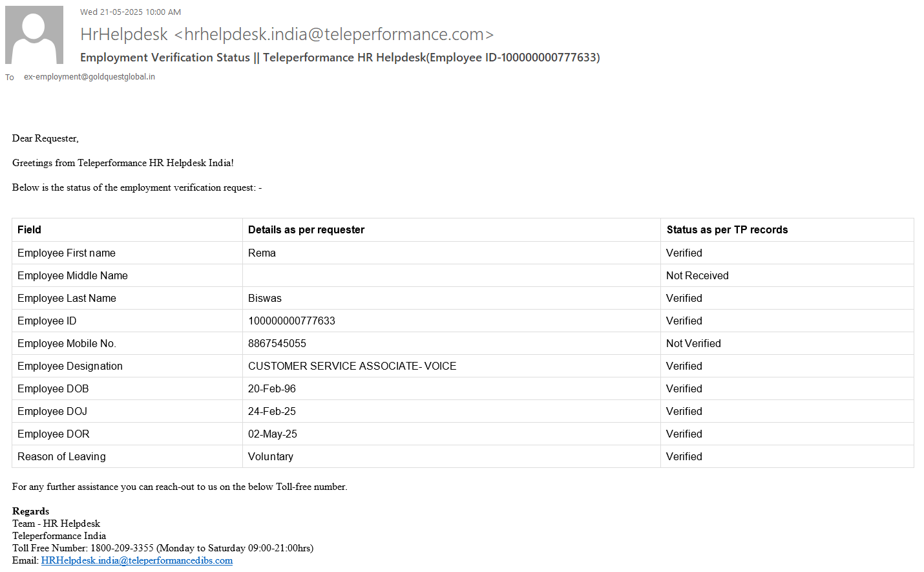
Task: Click the mobile number 8867545055
Action: pyautogui.click(x=277, y=343)
